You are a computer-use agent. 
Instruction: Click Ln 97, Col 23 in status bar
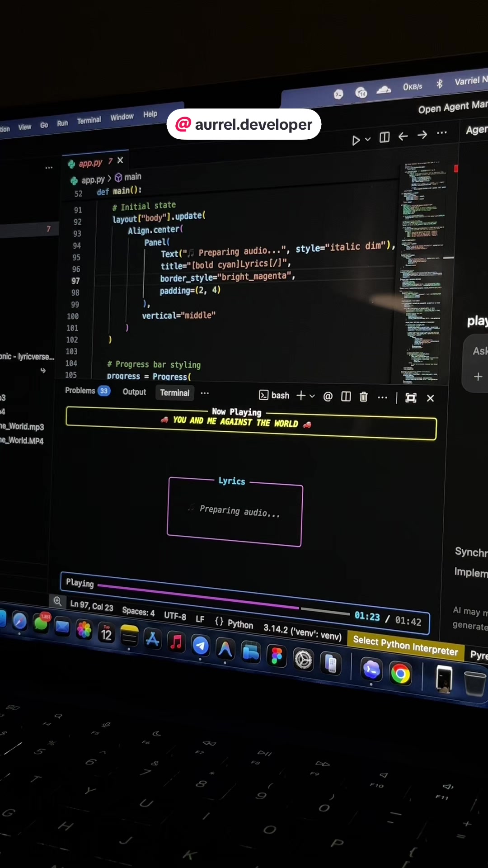[x=92, y=606]
